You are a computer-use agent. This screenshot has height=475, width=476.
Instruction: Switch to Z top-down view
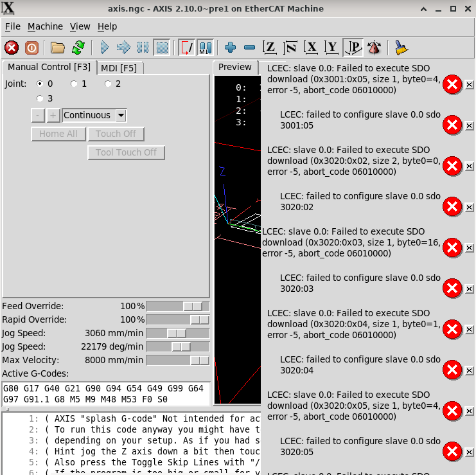(x=270, y=48)
